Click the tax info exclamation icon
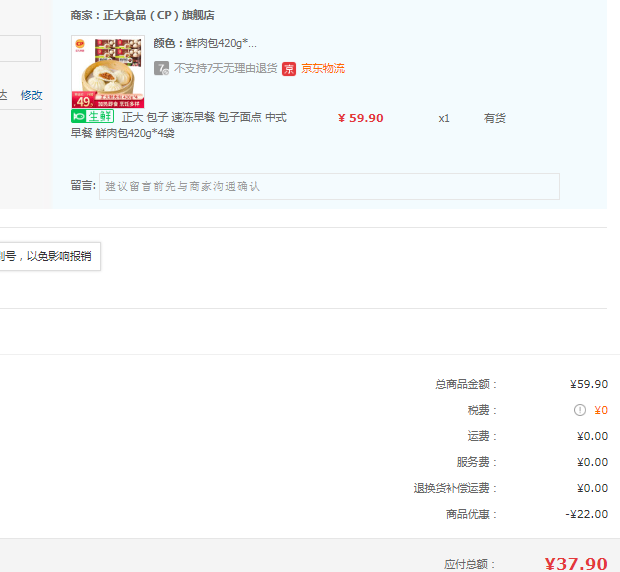The image size is (620, 572). point(580,410)
